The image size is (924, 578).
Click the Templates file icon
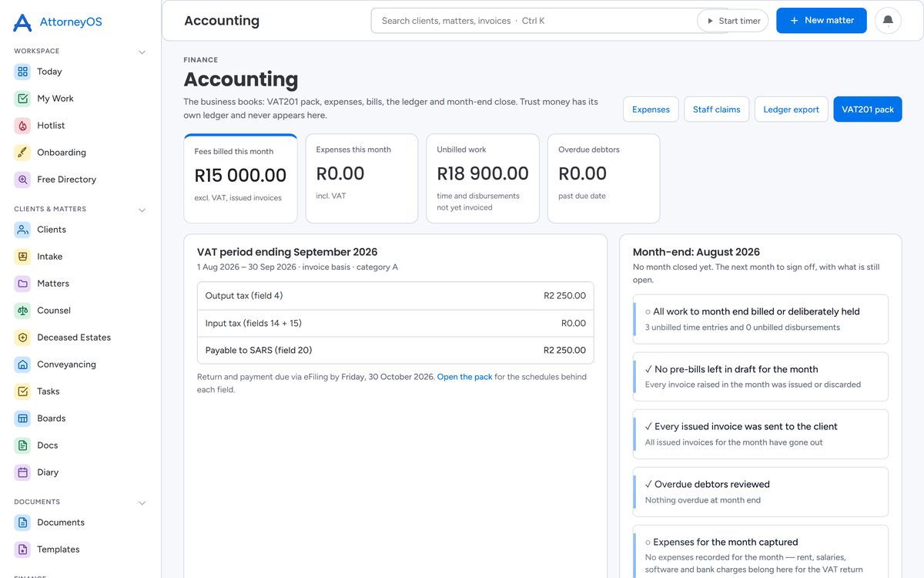[22, 549]
